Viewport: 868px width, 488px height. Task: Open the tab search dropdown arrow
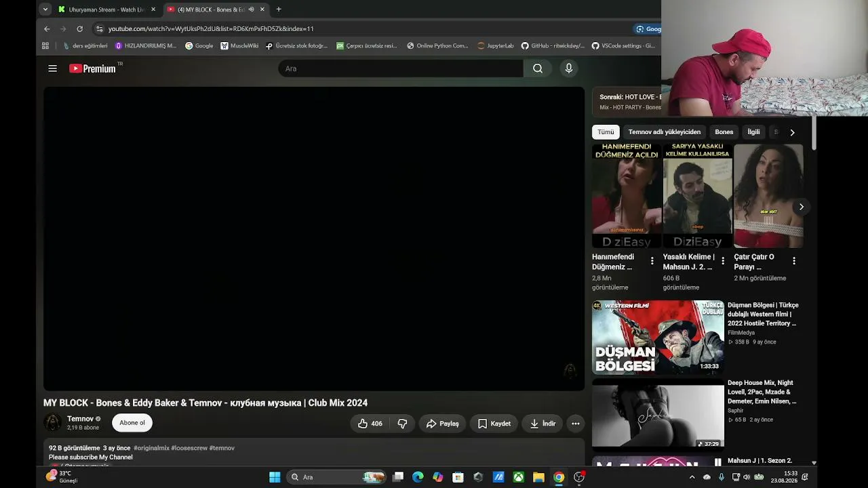(45, 9)
